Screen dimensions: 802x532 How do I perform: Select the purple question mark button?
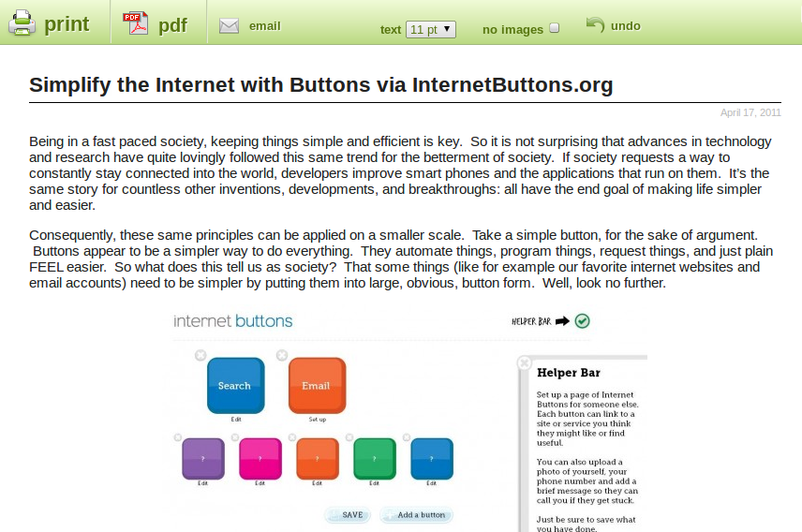[202, 458]
